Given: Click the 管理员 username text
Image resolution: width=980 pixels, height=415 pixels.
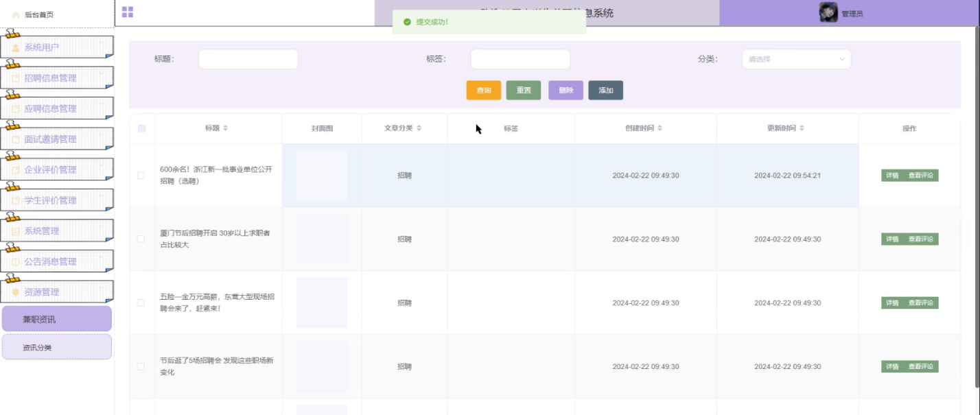Looking at the screenshot, I should tap(852, 14).
